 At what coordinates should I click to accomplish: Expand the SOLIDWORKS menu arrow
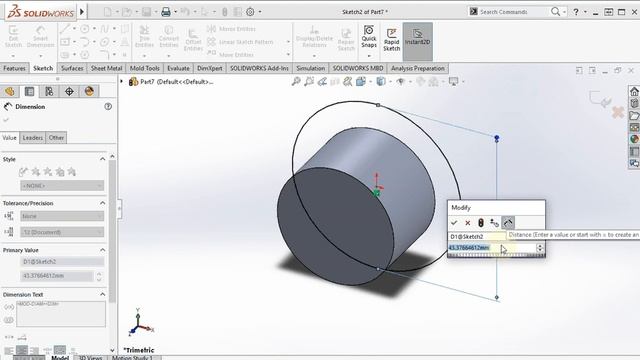point(82,12)
